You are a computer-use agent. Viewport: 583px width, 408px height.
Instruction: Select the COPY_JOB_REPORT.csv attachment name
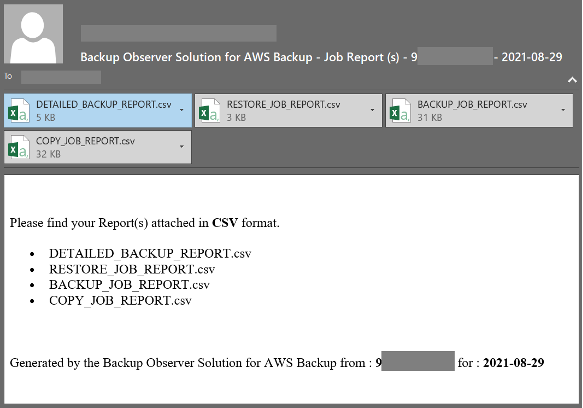click(86, 141)
